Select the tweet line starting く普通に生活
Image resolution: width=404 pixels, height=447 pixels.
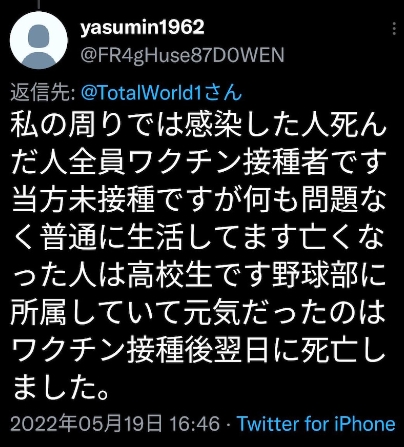pos(199,238)
